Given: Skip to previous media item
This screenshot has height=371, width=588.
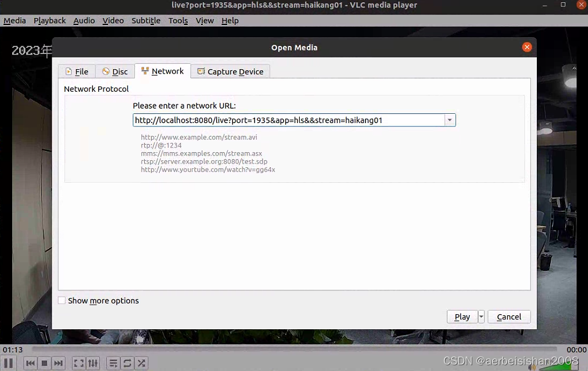Looking at the screenshot, I should pos(30,363).
